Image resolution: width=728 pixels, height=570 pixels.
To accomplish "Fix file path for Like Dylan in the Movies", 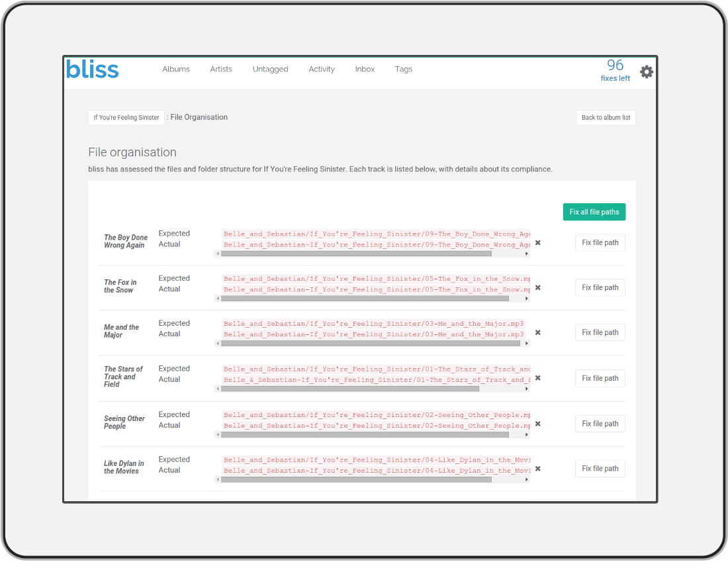I will tap(600, 469).
